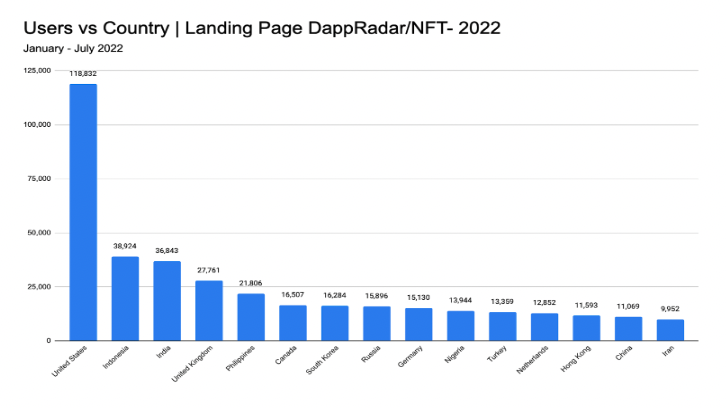This screenshot has width=726, height=408.
Task: Click the data label 9,952
Action: click(x=670, y=308)
